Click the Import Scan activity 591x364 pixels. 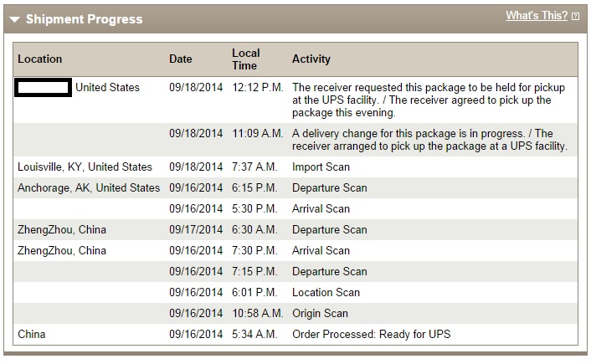click(x=321, y=167)
